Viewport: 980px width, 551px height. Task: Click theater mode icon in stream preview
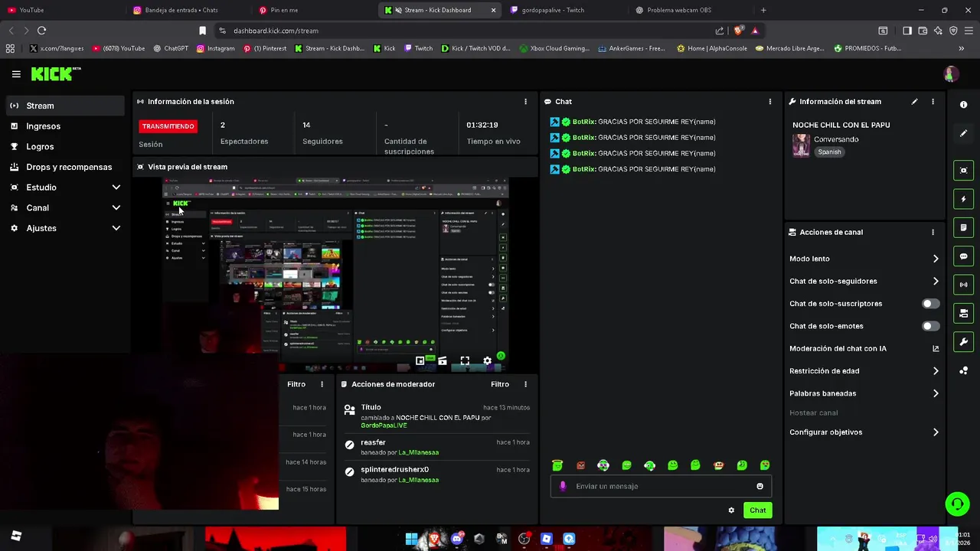pos(443,360)
